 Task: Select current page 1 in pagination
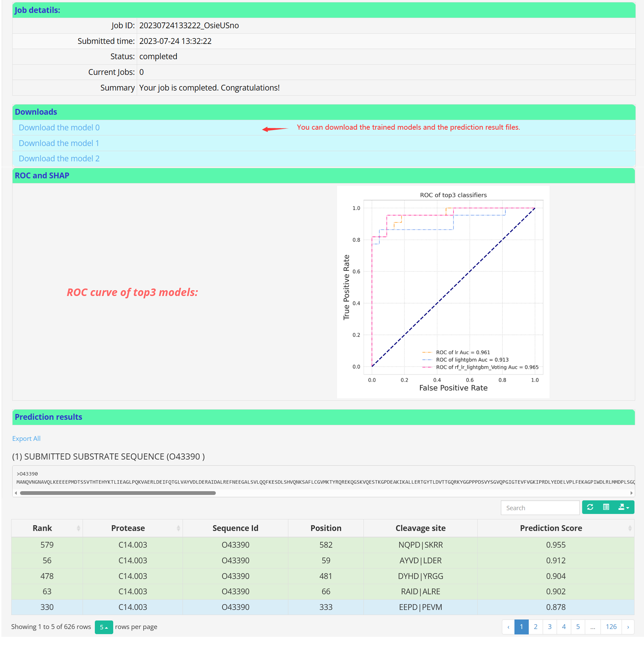point(521,627)
